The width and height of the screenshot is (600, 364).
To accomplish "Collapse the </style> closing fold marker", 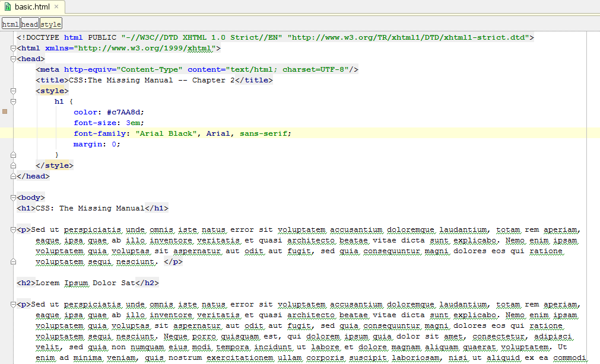I will [13, 165].
